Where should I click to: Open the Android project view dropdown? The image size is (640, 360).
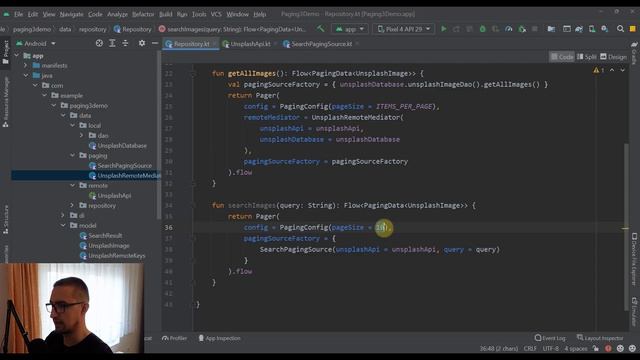(36, 43)
